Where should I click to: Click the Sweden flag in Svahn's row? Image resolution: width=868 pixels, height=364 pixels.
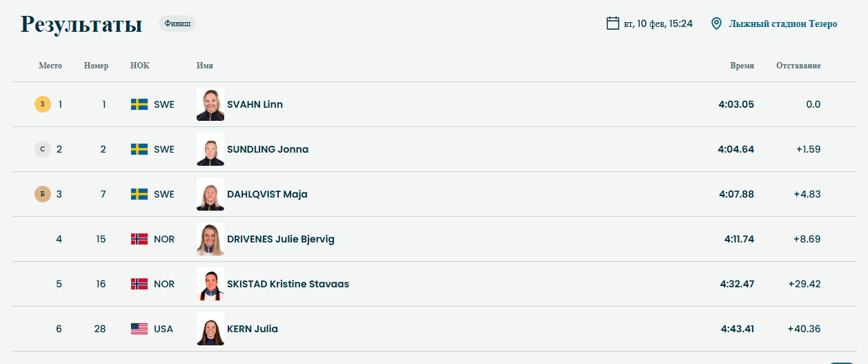tap(139, 104)
